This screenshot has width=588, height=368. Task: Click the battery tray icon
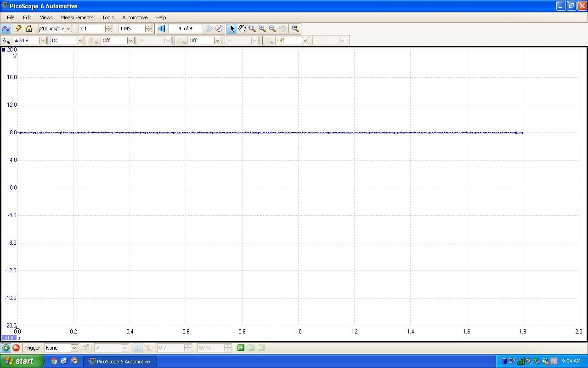click(x=504, y=361)
